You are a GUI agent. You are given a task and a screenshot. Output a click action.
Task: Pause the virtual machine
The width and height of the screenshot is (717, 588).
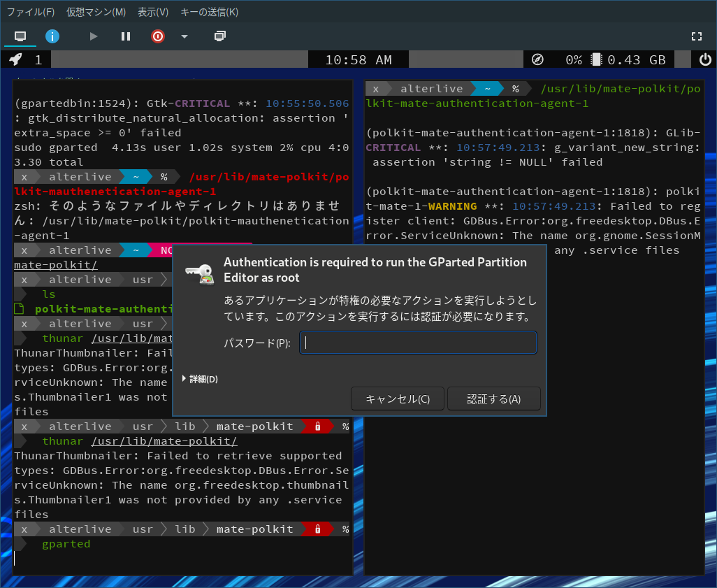click(125, 36)
